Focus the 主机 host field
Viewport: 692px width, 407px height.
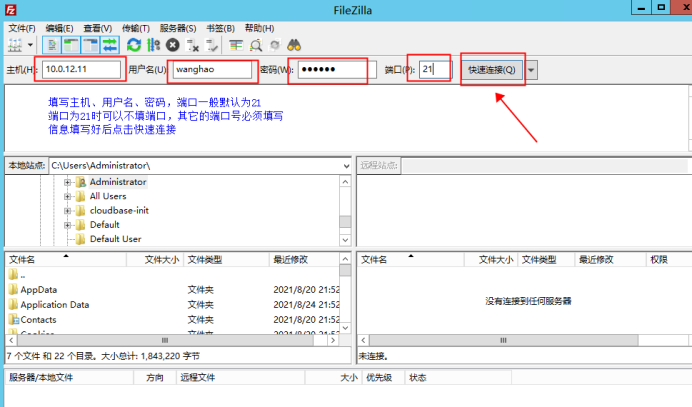81,69
